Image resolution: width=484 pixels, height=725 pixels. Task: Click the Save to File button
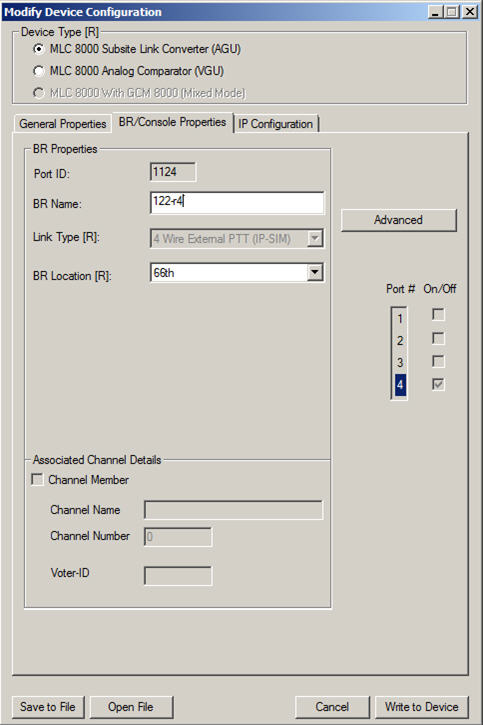tap(48, 707)
